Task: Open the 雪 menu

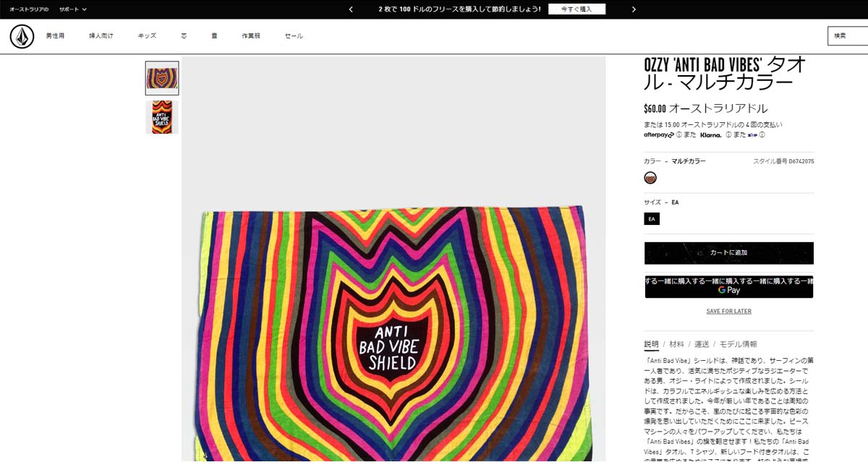Action: (x=214, y=35)
